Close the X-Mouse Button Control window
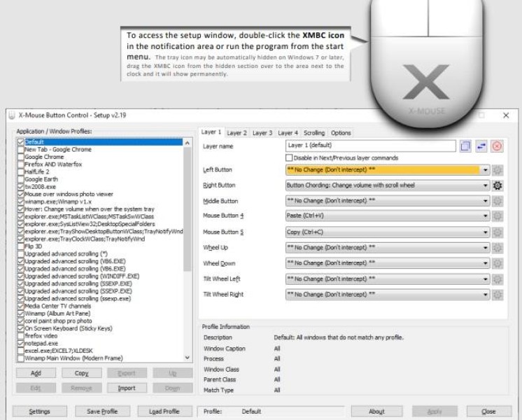The image size is (522, 420). pos(506,115)
